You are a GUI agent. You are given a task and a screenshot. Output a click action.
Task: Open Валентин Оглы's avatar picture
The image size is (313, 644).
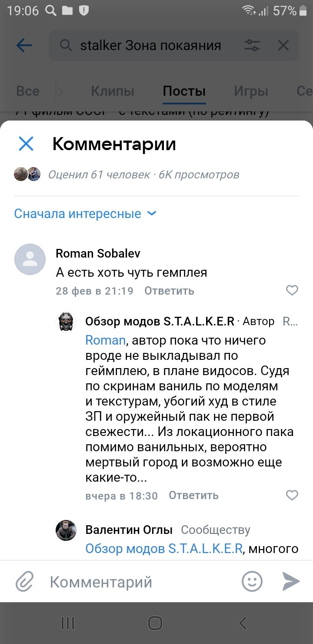(x=67, y=530)
